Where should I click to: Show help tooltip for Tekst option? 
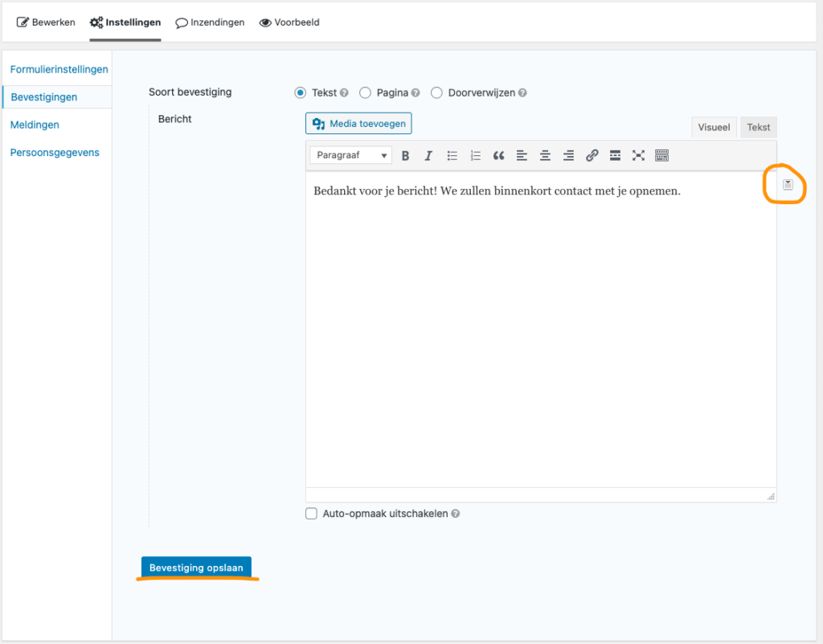click(x=344, y=93)
